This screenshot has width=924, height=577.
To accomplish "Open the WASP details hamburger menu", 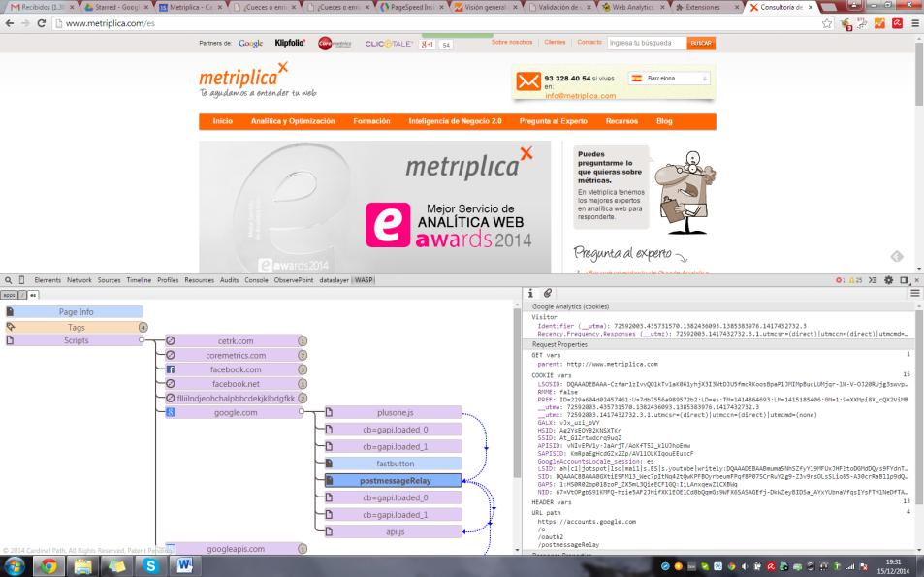I will click(915, 293).
